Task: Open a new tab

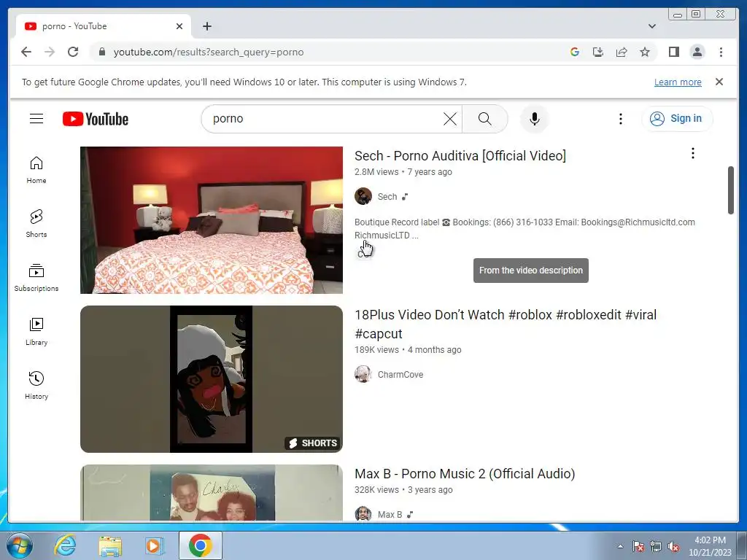Action: point(206,26)
